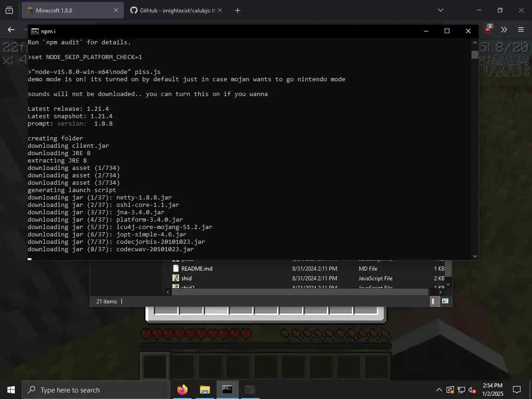Screen dimensions: 532x399
Task: Open the network tray icon
Action: 461,390
